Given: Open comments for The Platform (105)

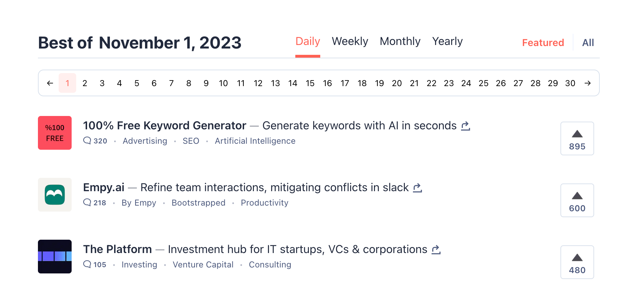Looking at the screenshot, I should tap(95, 265).
